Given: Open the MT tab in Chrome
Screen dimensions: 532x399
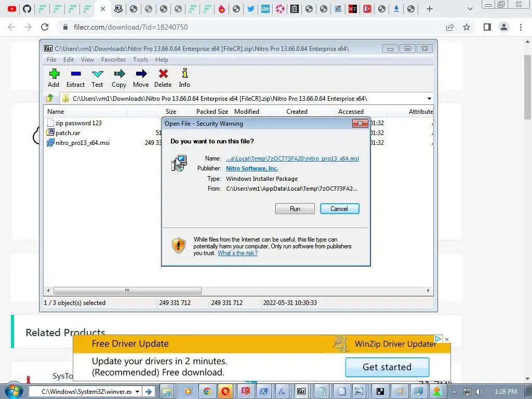Looking at the screenshot, I should (x=353, y=9).
